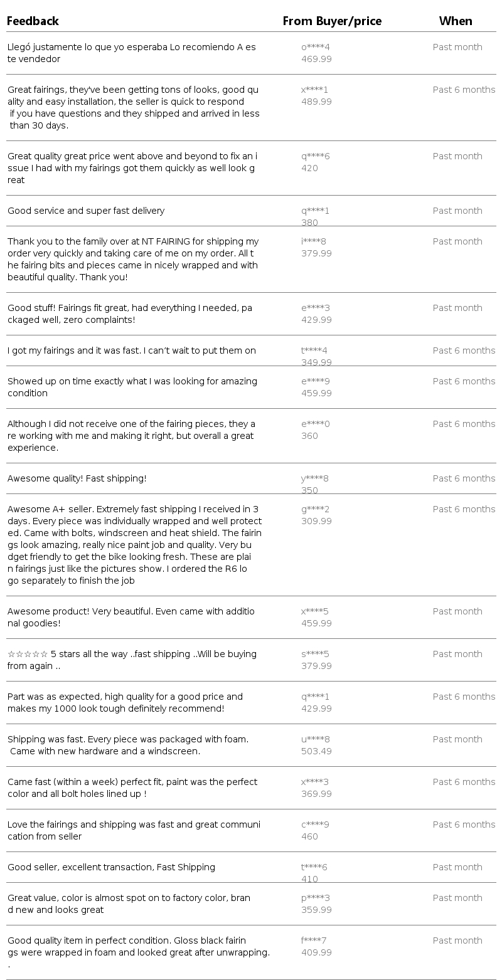
Task: Open buyer o****4 profile
Action: click(x=315, y=47)
